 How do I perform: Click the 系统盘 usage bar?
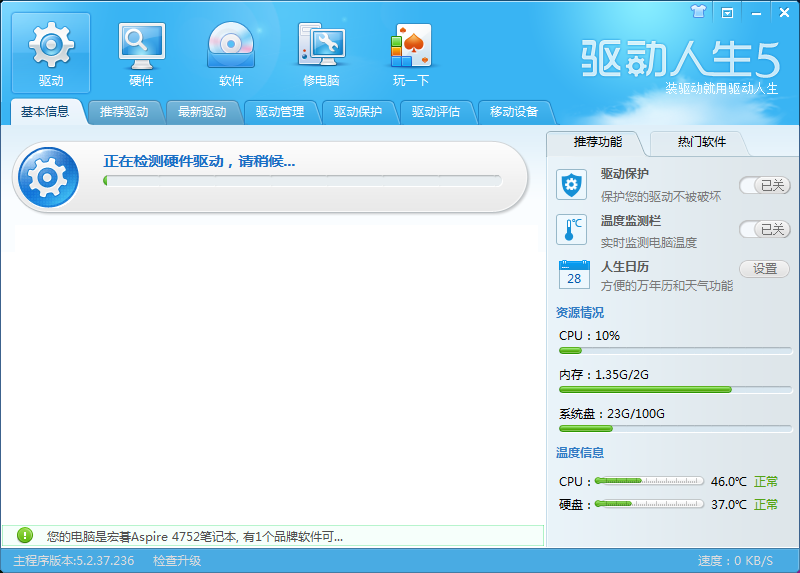676,429
